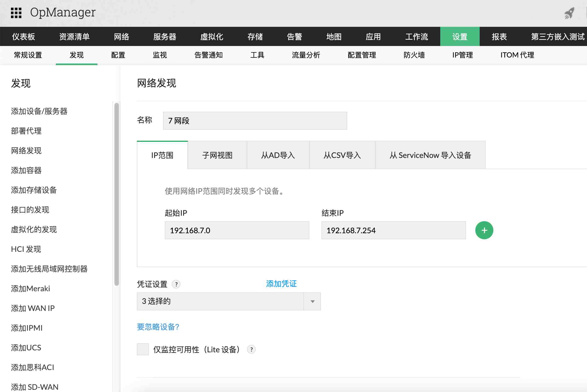Click the sidebar scrollbar
Viewport: 587px width, 392px height.
(115, 192)
